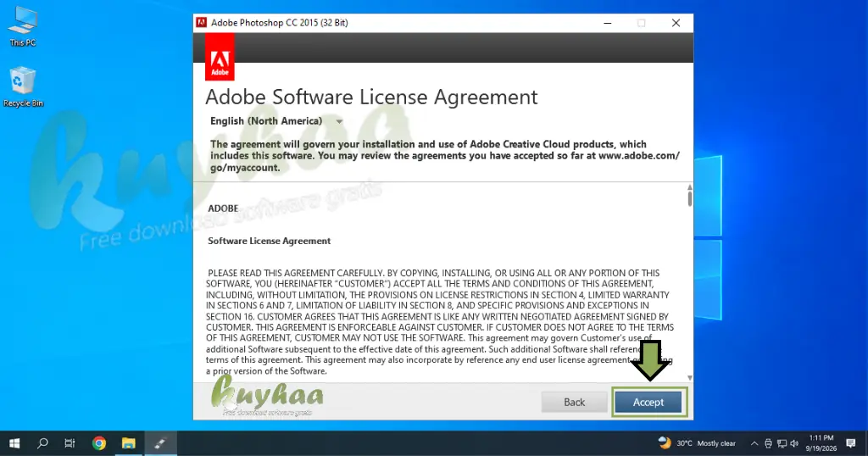Click the Back button

(574, 403)
